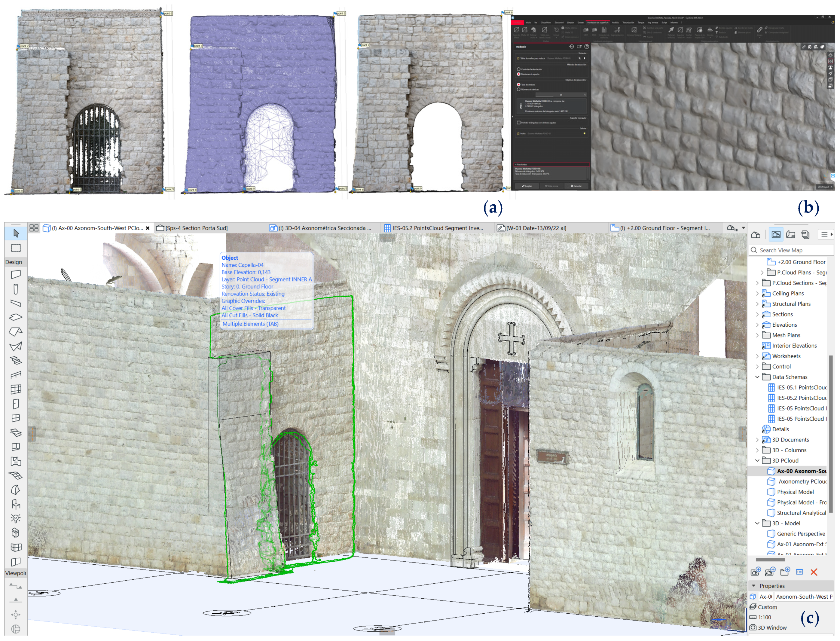Image resolution: width=840 pixels, height=641 pixels.
Task: Collapse the Properties section panel
Action: [x=753, y=586]
